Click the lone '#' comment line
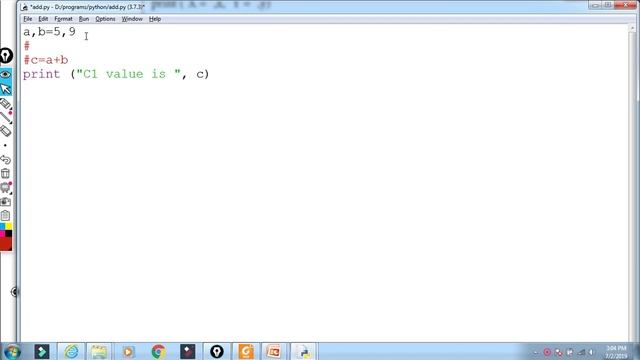Image resolution: width=640 pixels, height=360 pixels. click(27, 46)
